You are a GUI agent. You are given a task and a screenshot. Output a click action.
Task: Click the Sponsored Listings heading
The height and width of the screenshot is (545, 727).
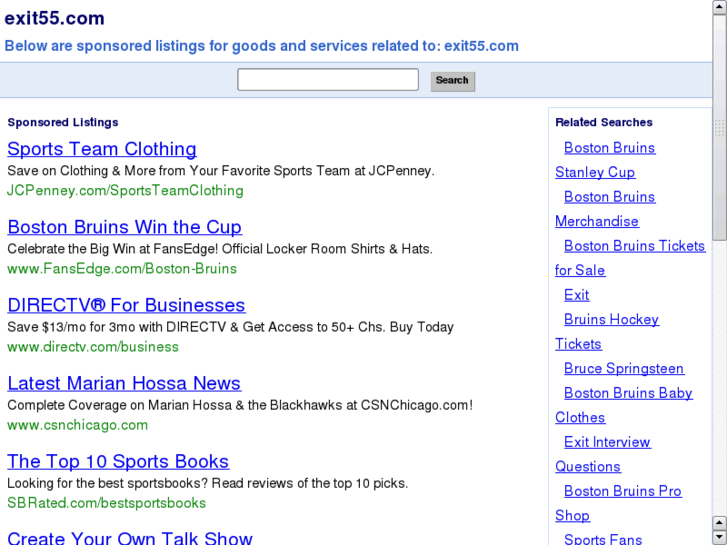coord(63,122)
